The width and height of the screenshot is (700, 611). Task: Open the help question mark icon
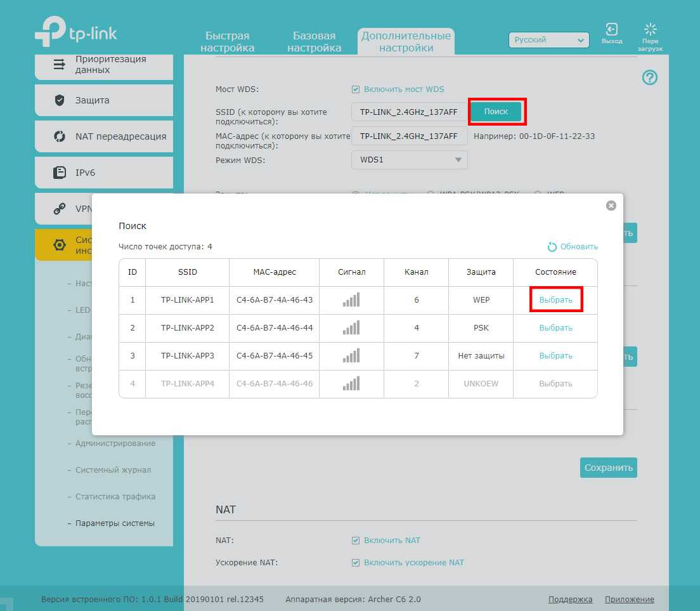tap(650, 77)
